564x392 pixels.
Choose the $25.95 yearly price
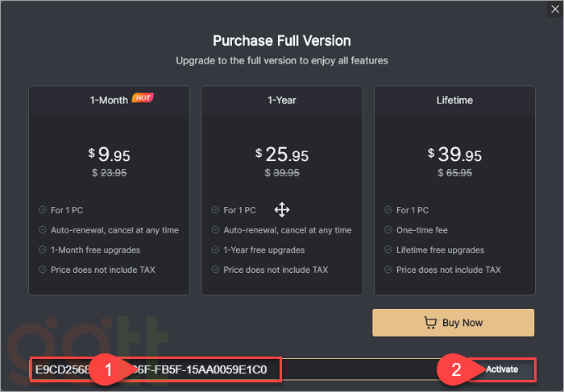[282, 155]
